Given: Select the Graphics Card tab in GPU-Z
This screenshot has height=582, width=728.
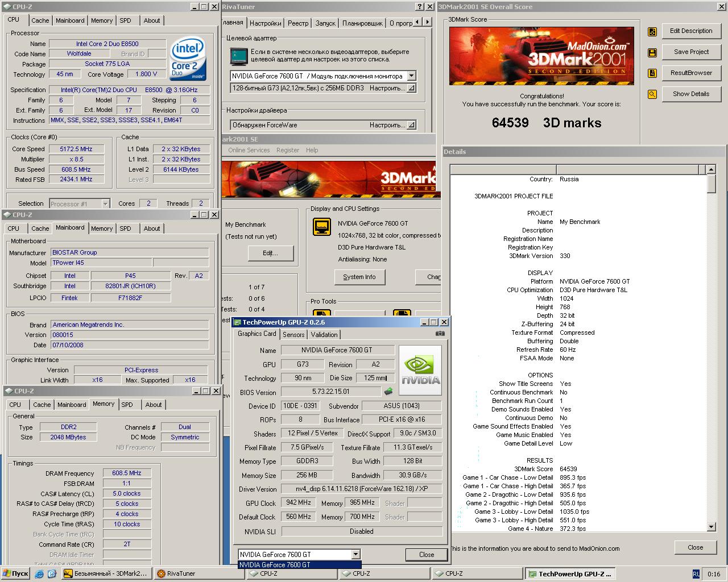Looking at the screenshot, I should [257, 334].
